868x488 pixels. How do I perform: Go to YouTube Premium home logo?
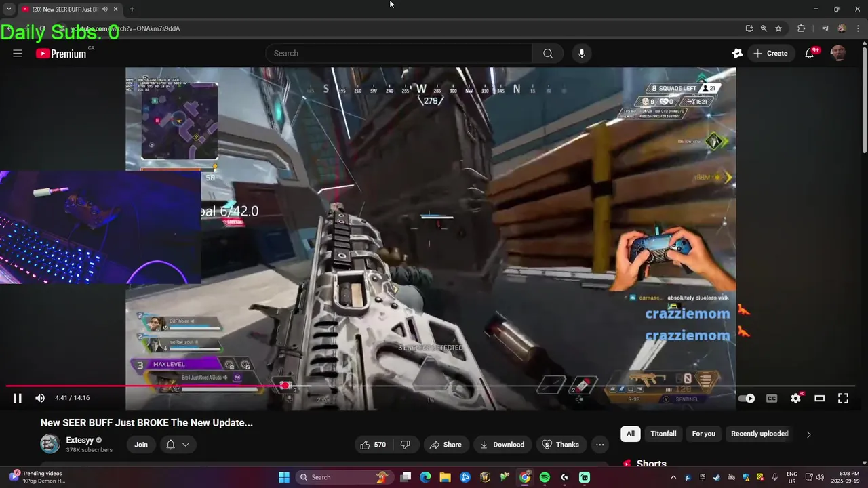click(62, 54)
